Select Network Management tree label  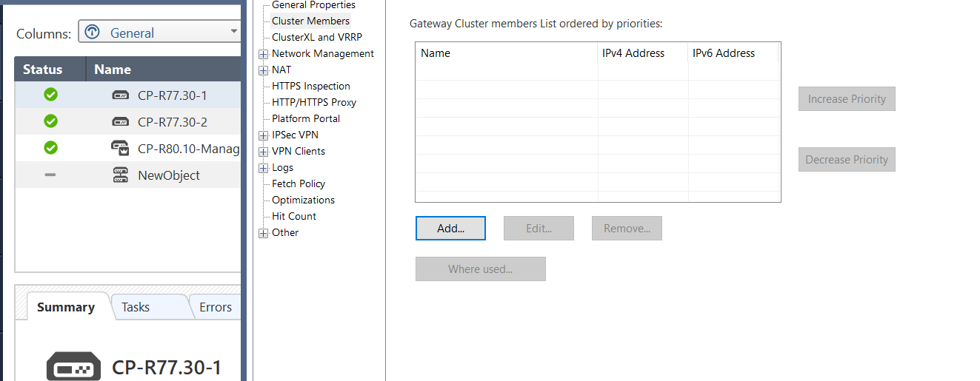coord(323,53)
